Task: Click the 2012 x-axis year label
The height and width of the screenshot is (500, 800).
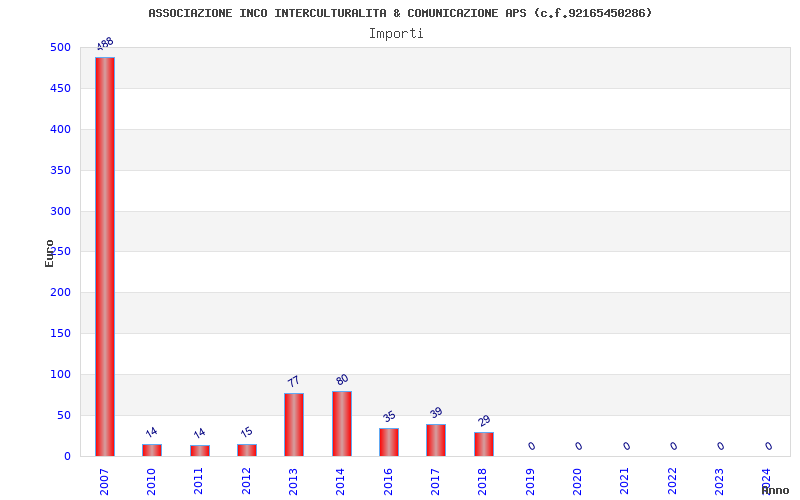Action: tap(246, 482)
